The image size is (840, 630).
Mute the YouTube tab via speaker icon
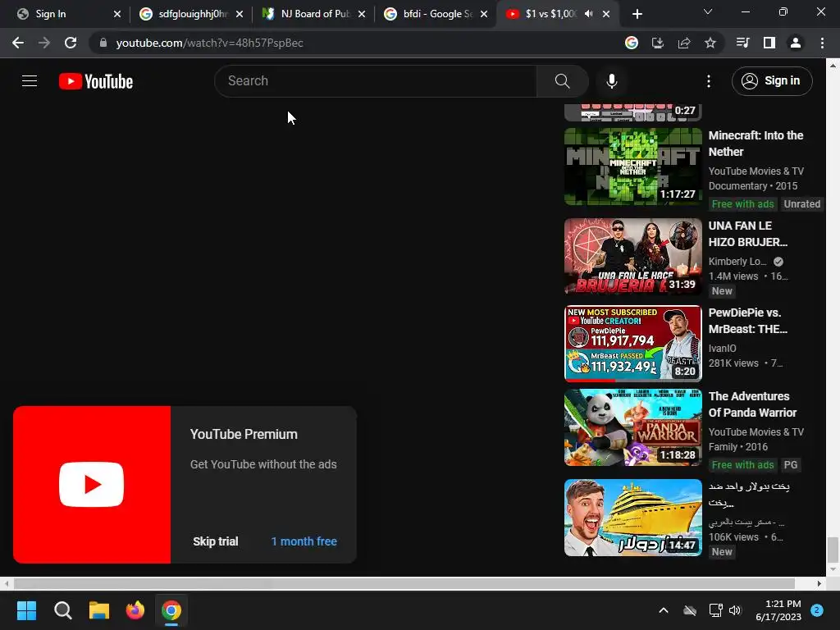coord(589,14)
